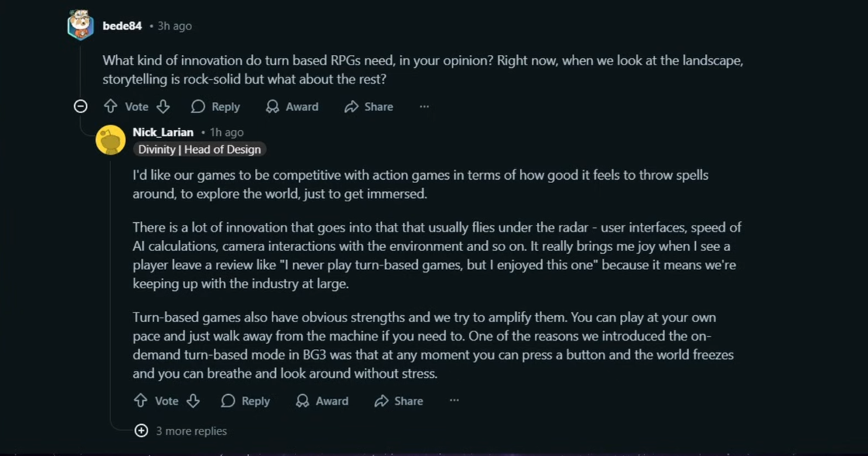Collapse bede84's comment thread

(x=81, y=106)
